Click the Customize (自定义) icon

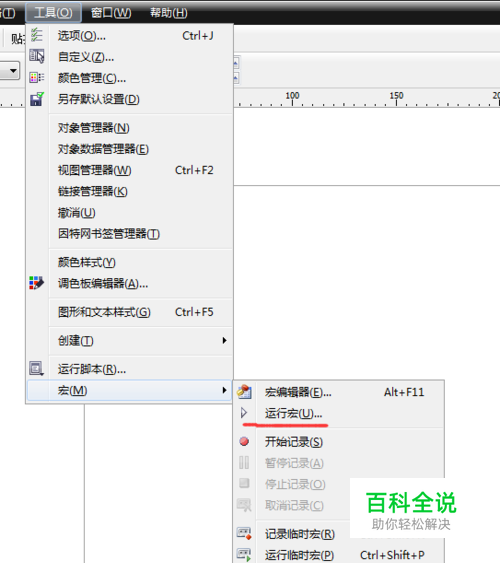37,56
